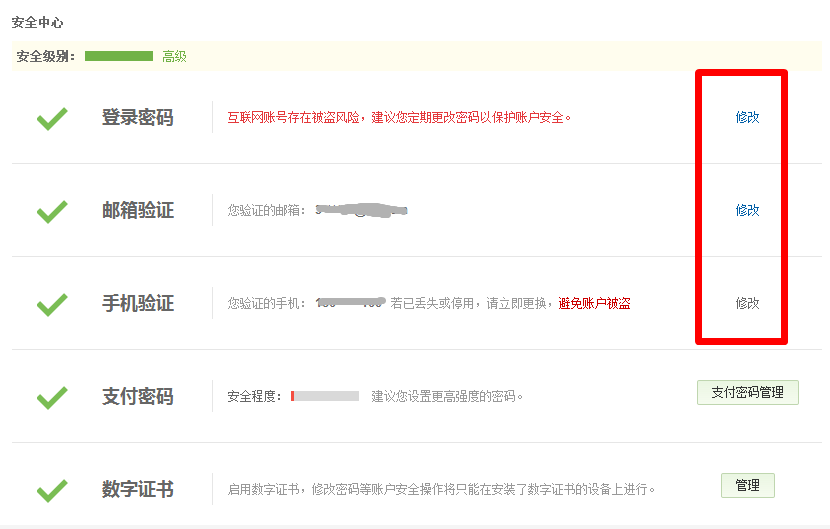Click the green checkmark beside 登录密码
This screenshot has height=529, width=830.
[x=52, y=119]
